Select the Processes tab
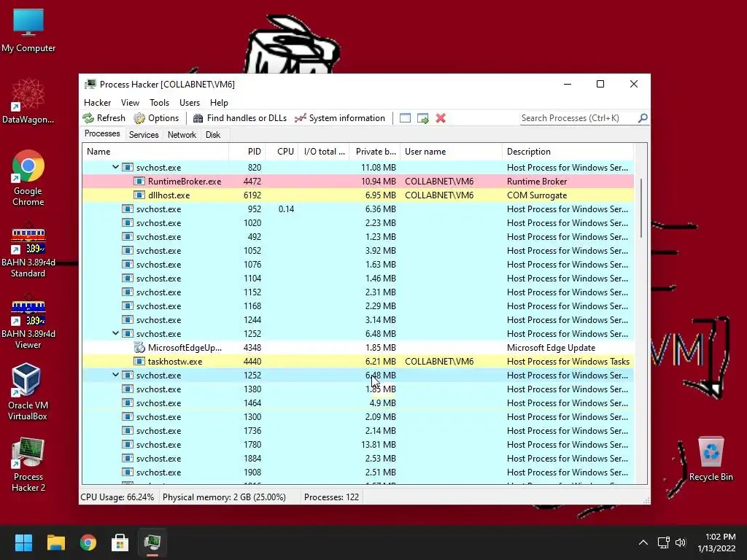This screenshot has height=560, width=747. click(x=102, y=134)
